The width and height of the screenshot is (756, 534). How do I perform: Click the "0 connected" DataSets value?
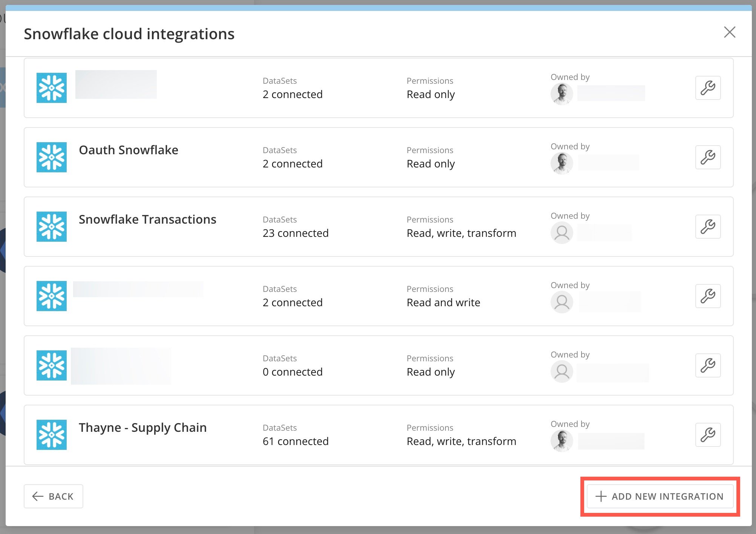[292, 372]
